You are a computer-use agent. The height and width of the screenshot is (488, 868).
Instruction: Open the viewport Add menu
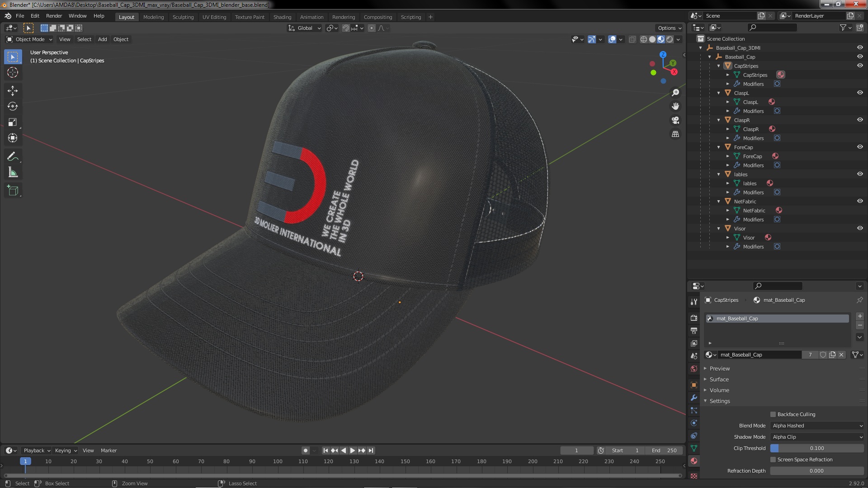(x=103, y=39)
